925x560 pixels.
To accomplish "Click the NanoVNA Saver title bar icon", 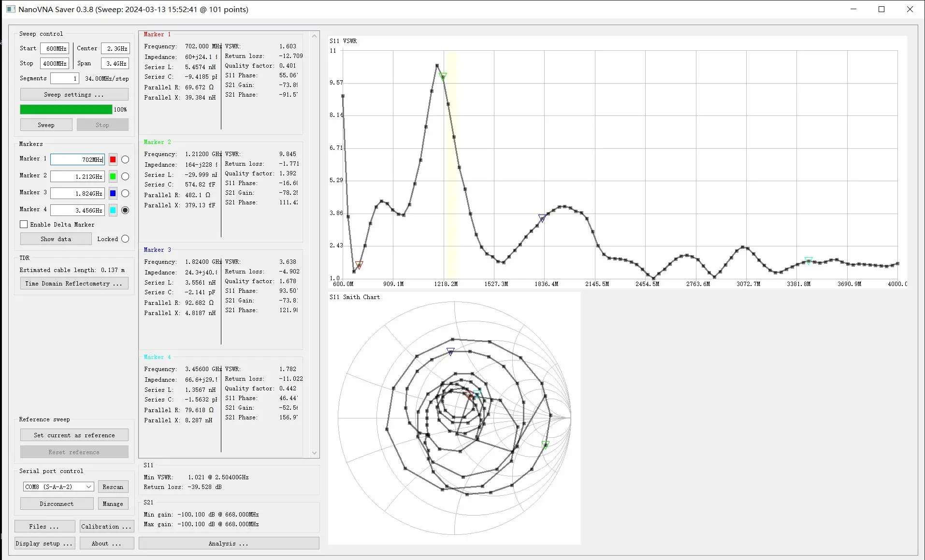I will click(11, 9).
